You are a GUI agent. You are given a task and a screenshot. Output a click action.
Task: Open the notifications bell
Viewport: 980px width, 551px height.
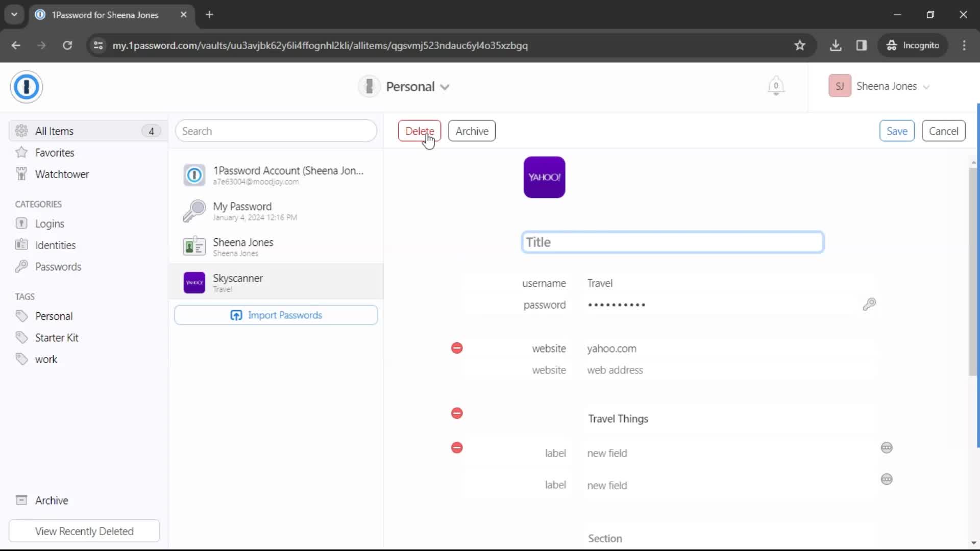776,86
